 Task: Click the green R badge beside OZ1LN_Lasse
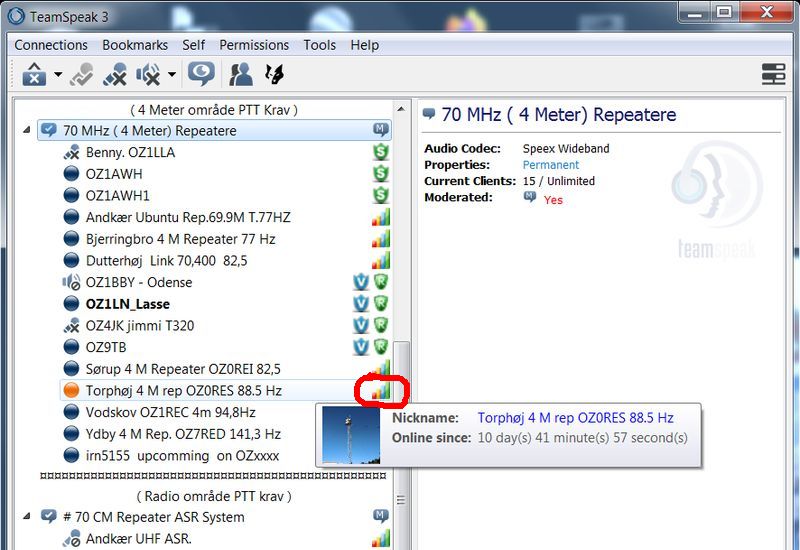pos(381,303)
